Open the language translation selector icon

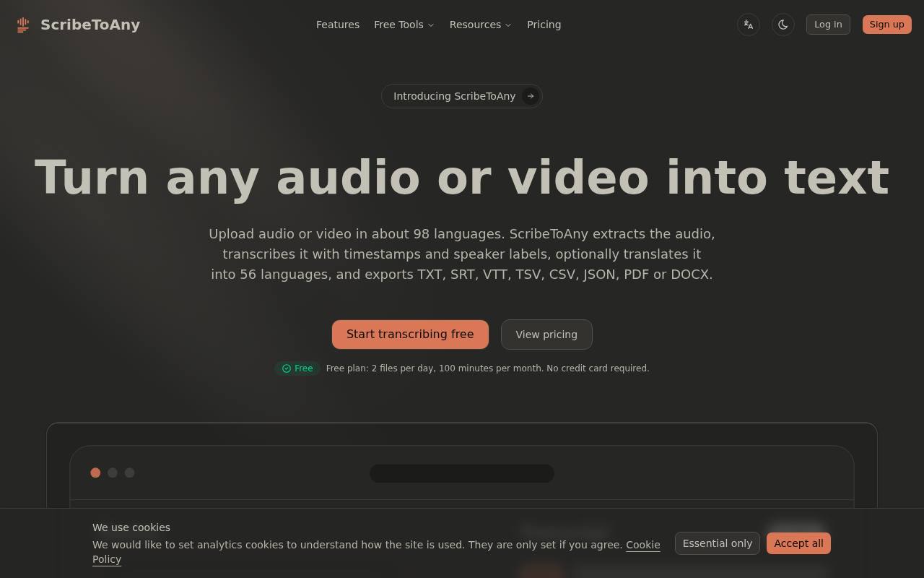point(749,25)
